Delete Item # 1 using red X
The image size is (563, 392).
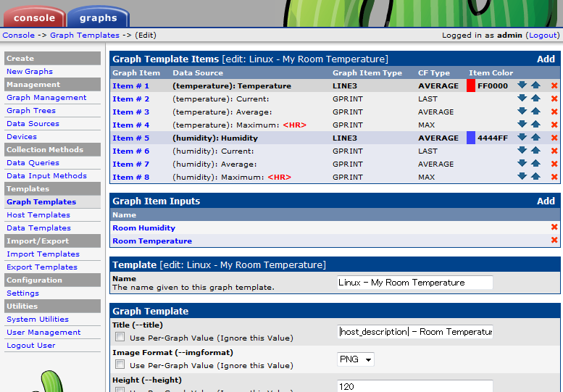click(x=554, y=86)
